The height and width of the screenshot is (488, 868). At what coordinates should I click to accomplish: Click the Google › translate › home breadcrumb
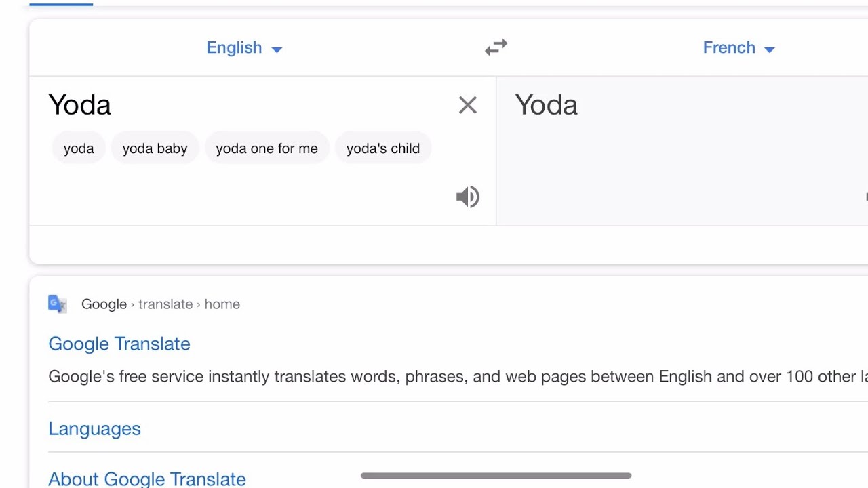[161, 304]
